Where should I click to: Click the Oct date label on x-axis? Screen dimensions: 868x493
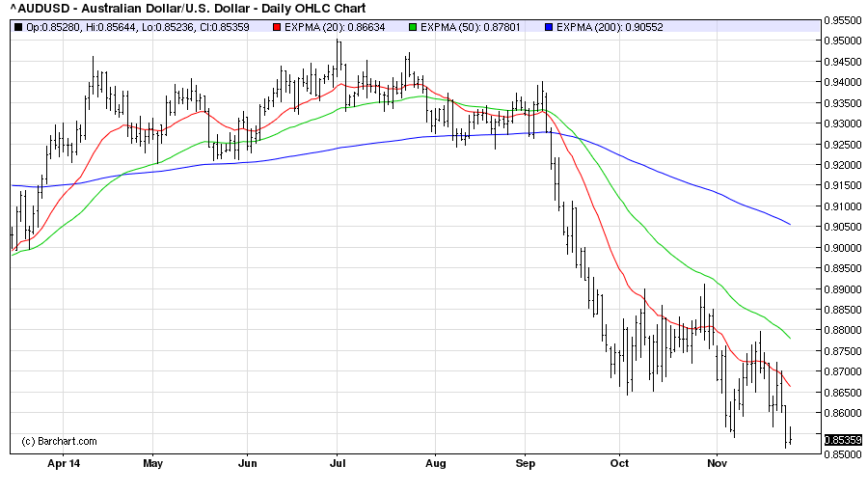coord(619,462)
